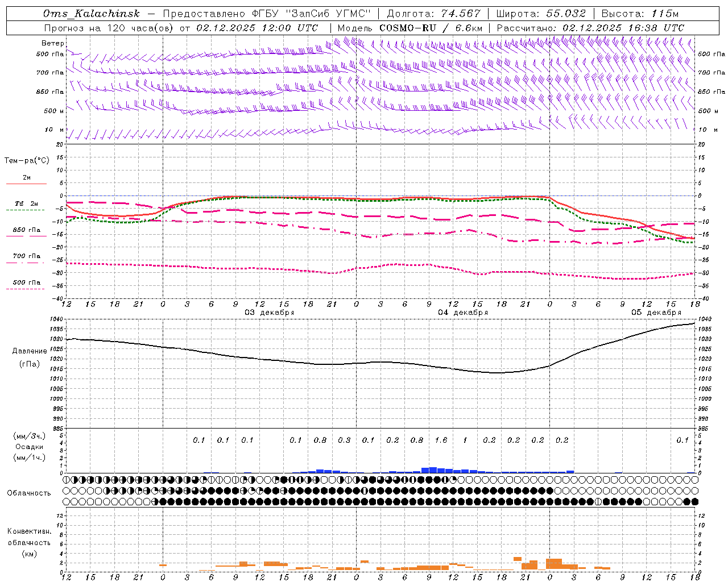Click the Ветер panel label
The width and height of the screenshot is (728, 582).
52,43
